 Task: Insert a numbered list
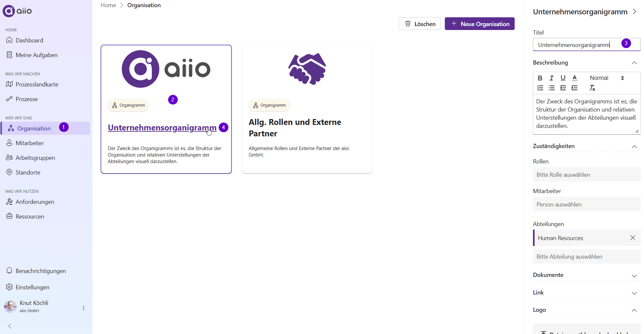coord(540,88)
